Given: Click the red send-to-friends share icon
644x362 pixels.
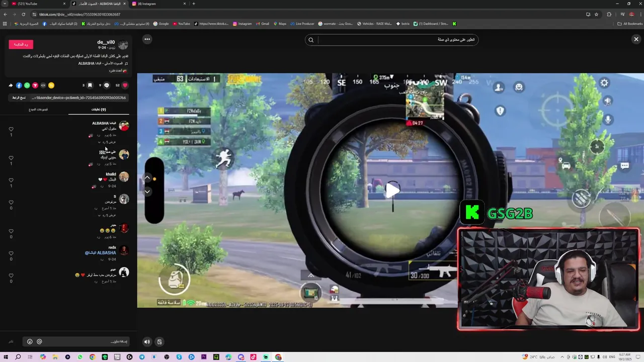Looking at the screenshot, I should (35, 85).
